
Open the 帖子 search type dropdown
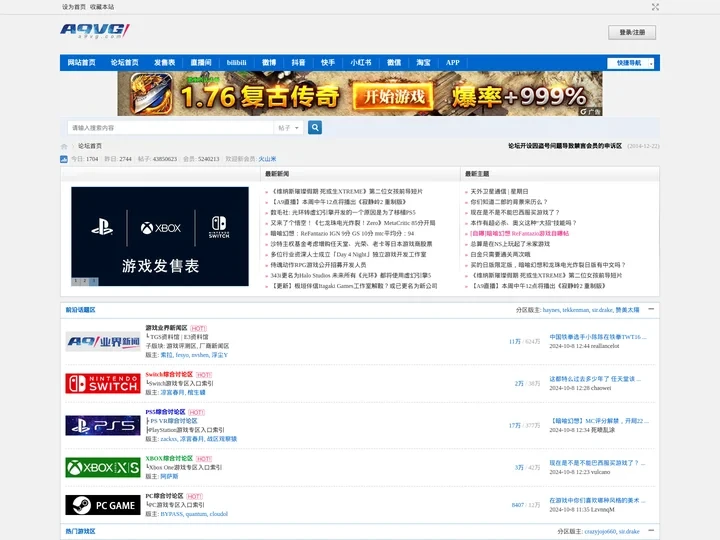click(289, 128)
